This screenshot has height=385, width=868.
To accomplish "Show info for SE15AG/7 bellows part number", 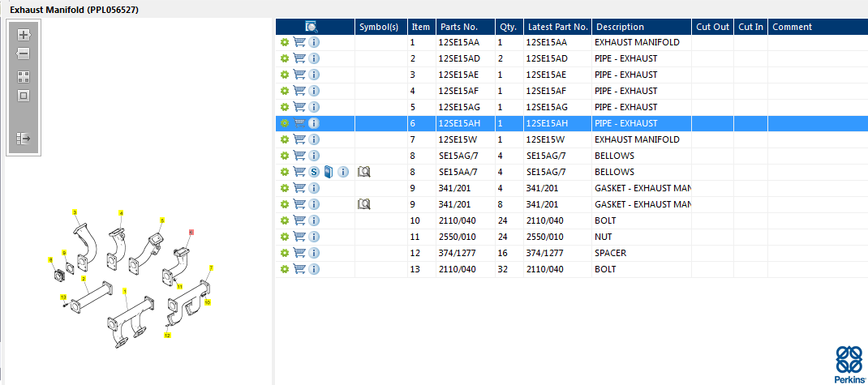I will pos(314,156).
